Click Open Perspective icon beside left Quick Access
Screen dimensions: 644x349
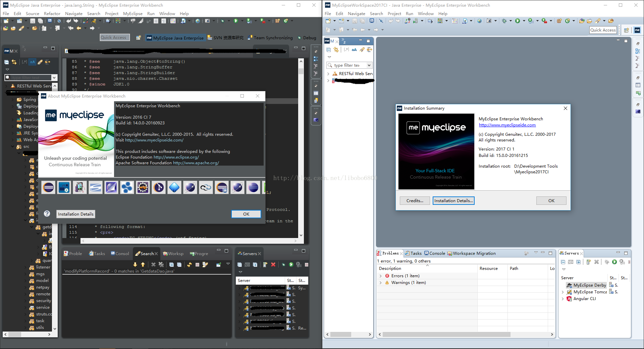pyautogui.click(x=138, y=38)
